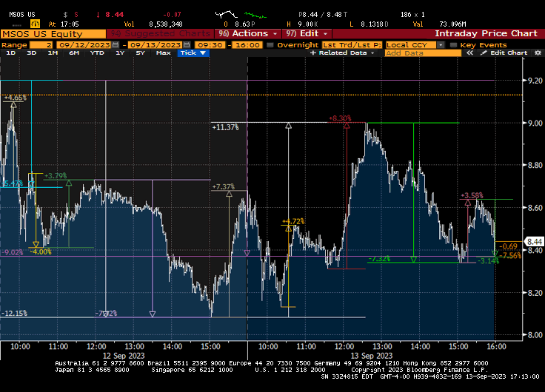The height and width of the screenshot is (392, 545).
Task: Click the orange delayed-data clock icon
Action: (35, 24)
